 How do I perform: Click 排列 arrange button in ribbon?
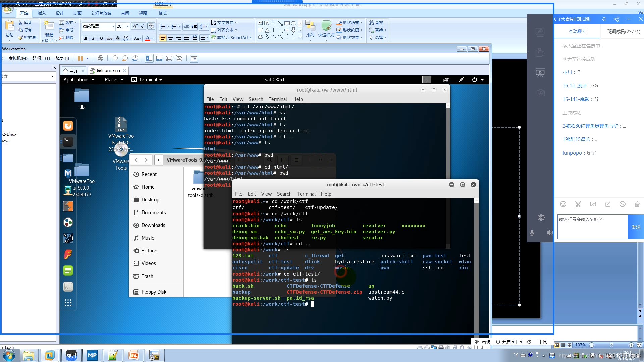pyautogui.click(x=310, y=29)
